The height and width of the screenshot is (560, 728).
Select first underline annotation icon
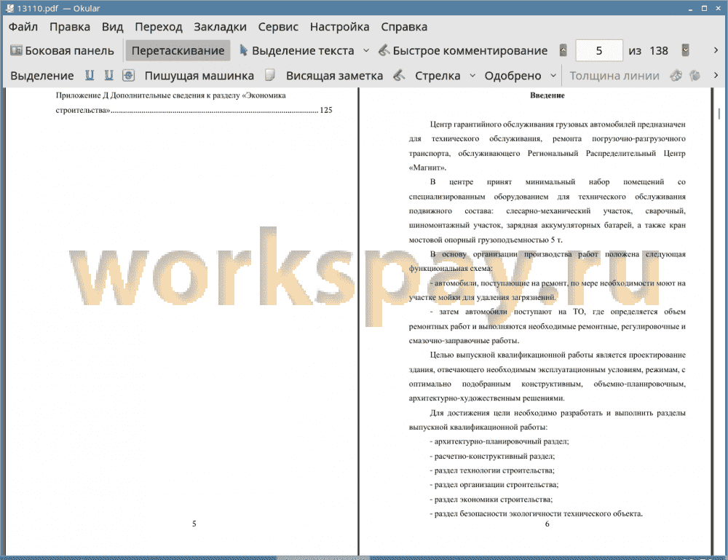click(90, 75)
